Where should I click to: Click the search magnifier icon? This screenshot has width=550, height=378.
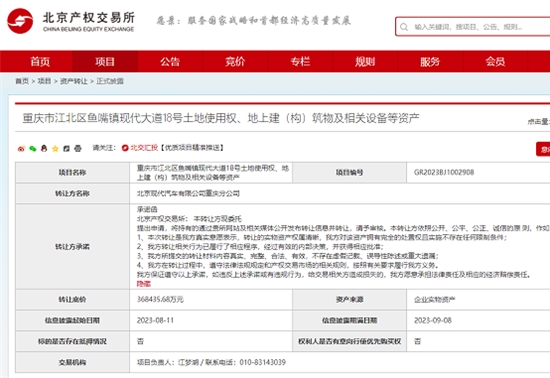[x=404, y=27]
